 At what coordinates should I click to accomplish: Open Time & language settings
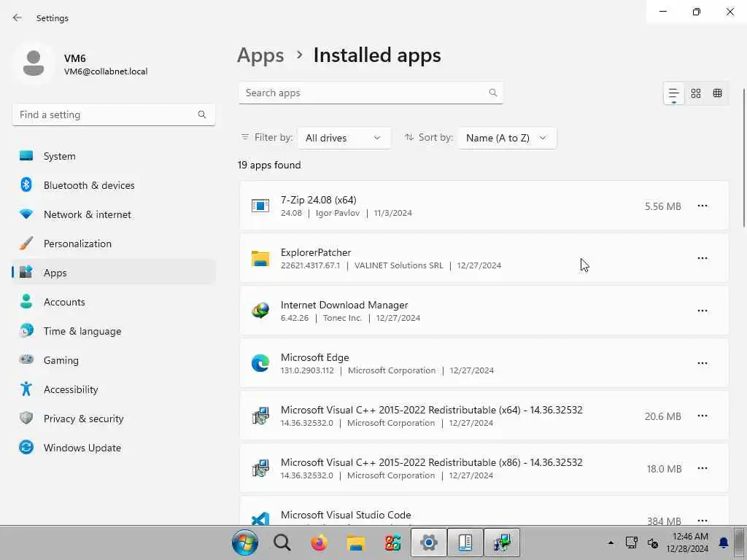click(114, 331)
